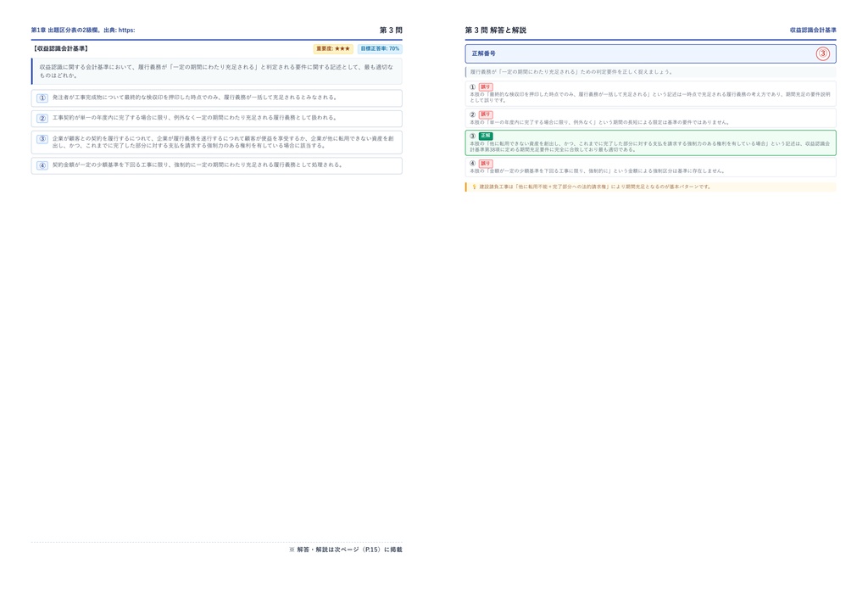Click the tip text 建設請負工事は「他に転用不能＋完了部分への法的請求権」
Image resolution: width=868 pixels, height=614 pixels.
595,187
